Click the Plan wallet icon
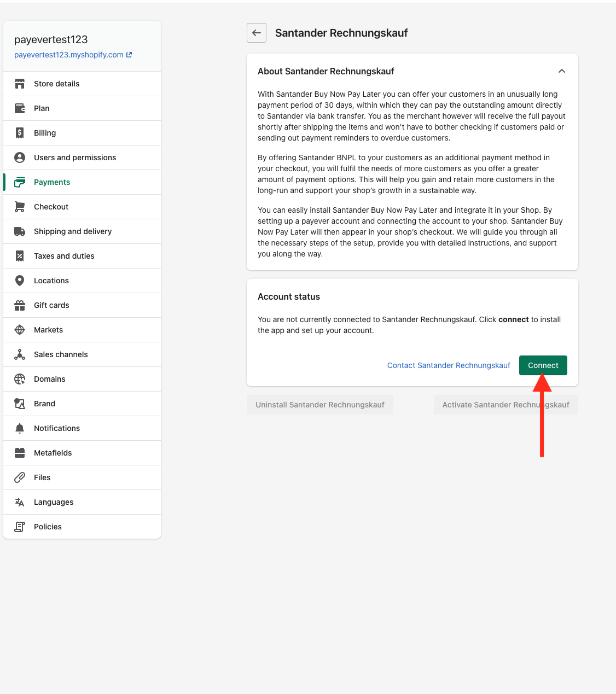The image size is (616, 694). [20, 108]
